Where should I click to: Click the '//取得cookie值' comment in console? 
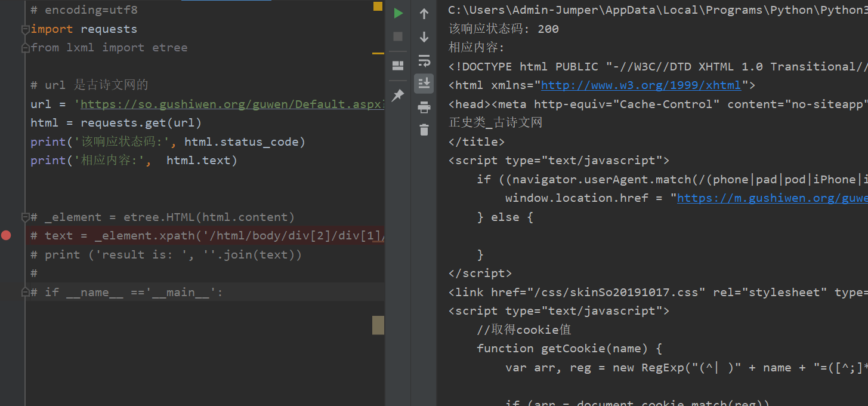pos(524,330)
